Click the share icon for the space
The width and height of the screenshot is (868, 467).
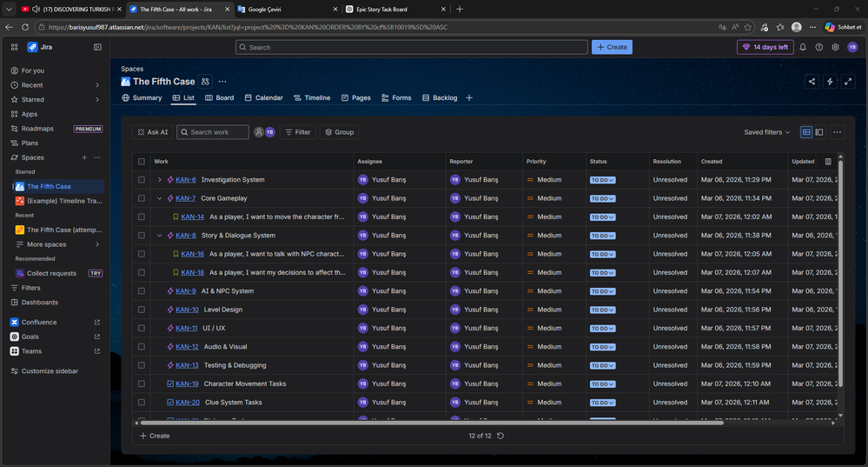tap(812, 82)
